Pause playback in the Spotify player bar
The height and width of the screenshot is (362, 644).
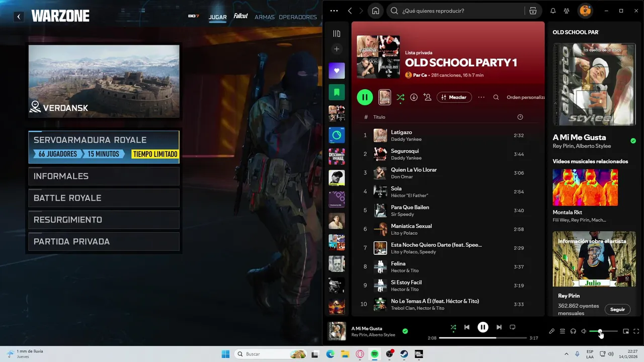pyautogui.click(x=482, y=327)
